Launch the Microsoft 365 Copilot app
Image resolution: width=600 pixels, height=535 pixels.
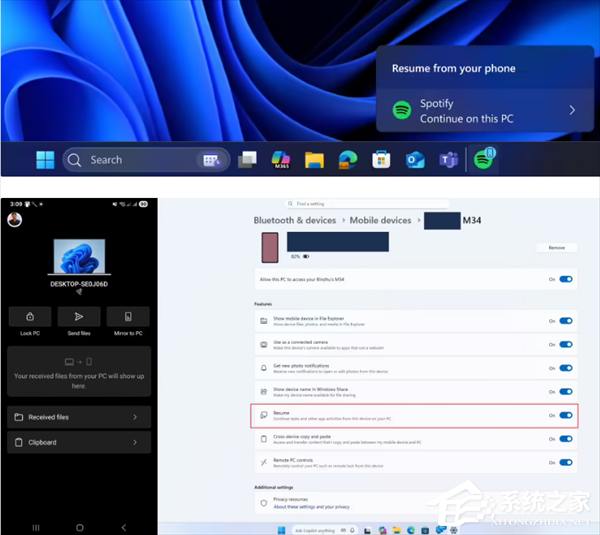[281, 160]
